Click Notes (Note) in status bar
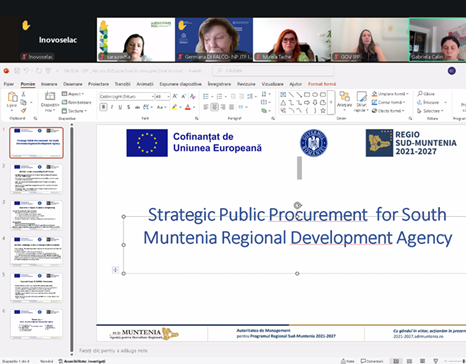466x364 pixels. [348, 361]
